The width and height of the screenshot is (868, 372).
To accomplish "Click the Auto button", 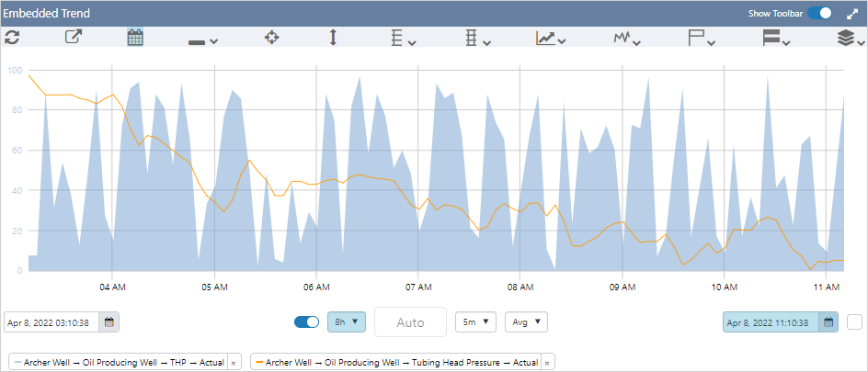I will pyautogui.click(x=410, y=321).
